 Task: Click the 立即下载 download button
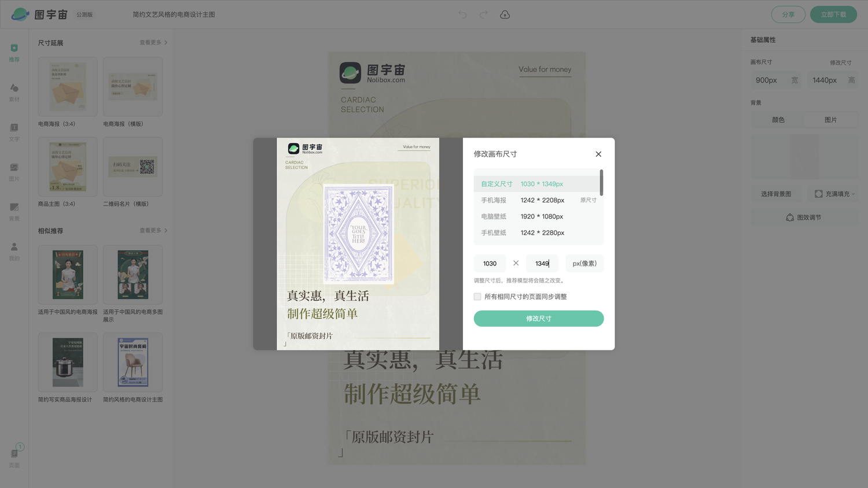coord(833,14)
